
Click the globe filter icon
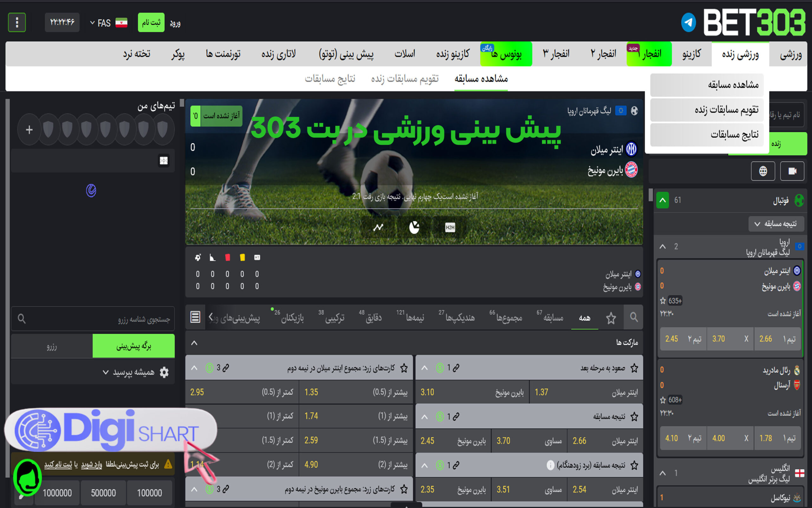pyautogui.click(x=763, y=171)
